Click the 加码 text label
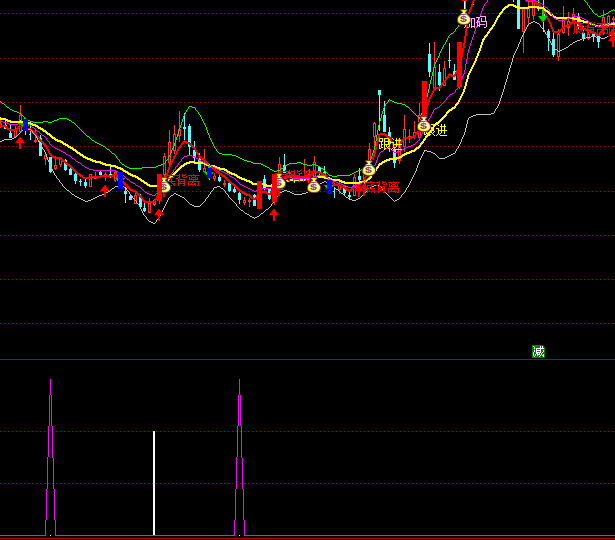Viewport: 615px width, 540px height. coord(478,22)
